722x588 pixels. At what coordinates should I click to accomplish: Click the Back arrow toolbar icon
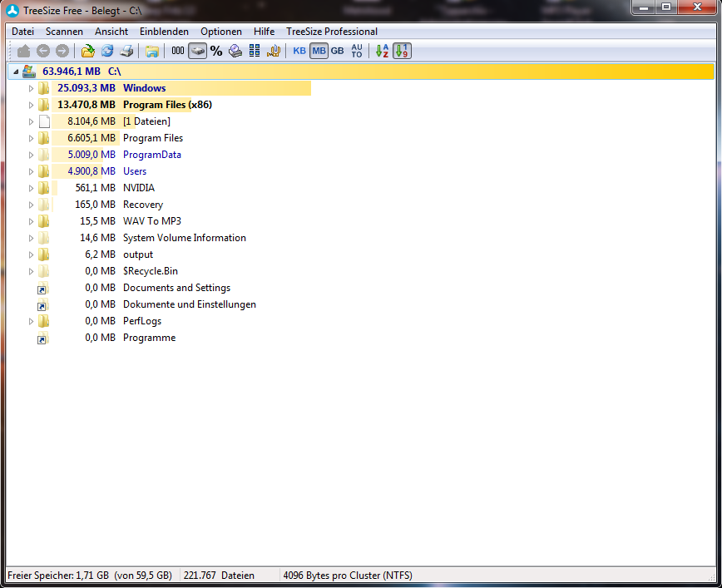click(x=42, y=51)
